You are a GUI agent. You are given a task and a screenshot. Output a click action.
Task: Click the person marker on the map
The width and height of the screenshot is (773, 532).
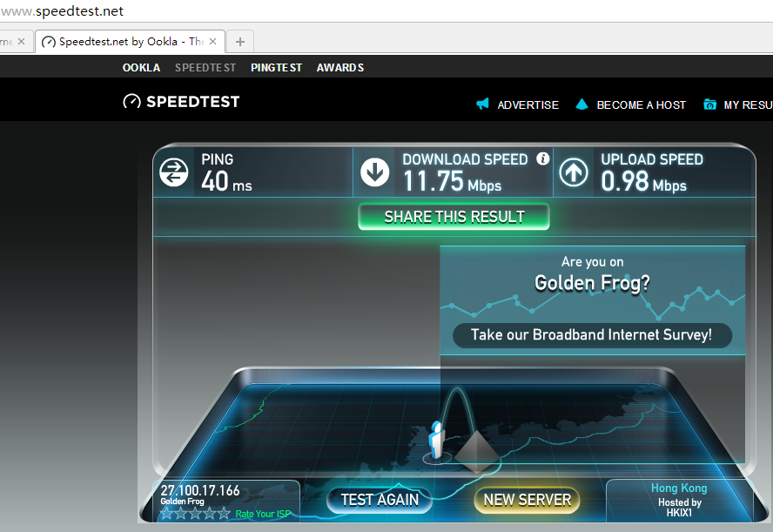(436, 441)
